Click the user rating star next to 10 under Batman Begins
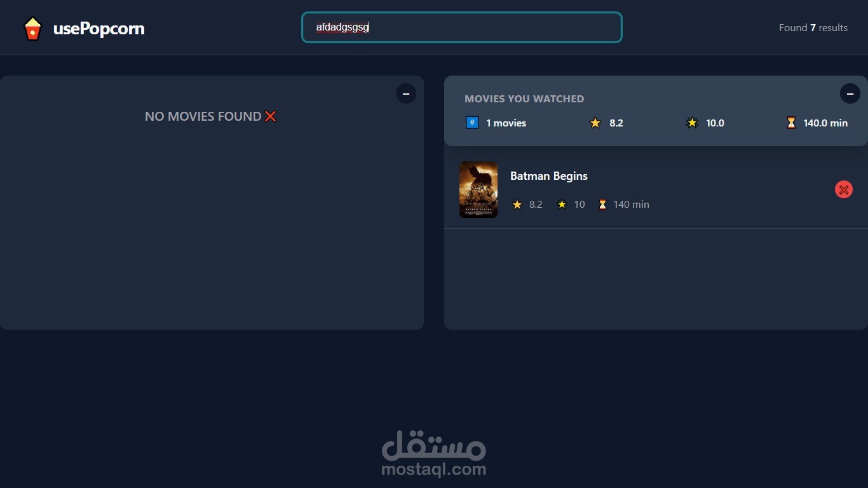The image size is (868, 488). tap(562, 205)
